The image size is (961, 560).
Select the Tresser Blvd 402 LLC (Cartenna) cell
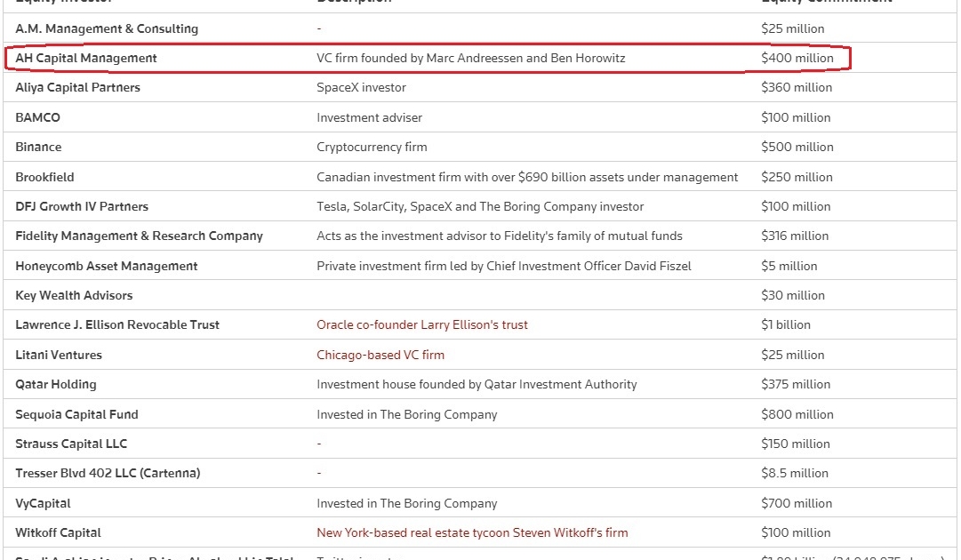click(x=108, y=473)
